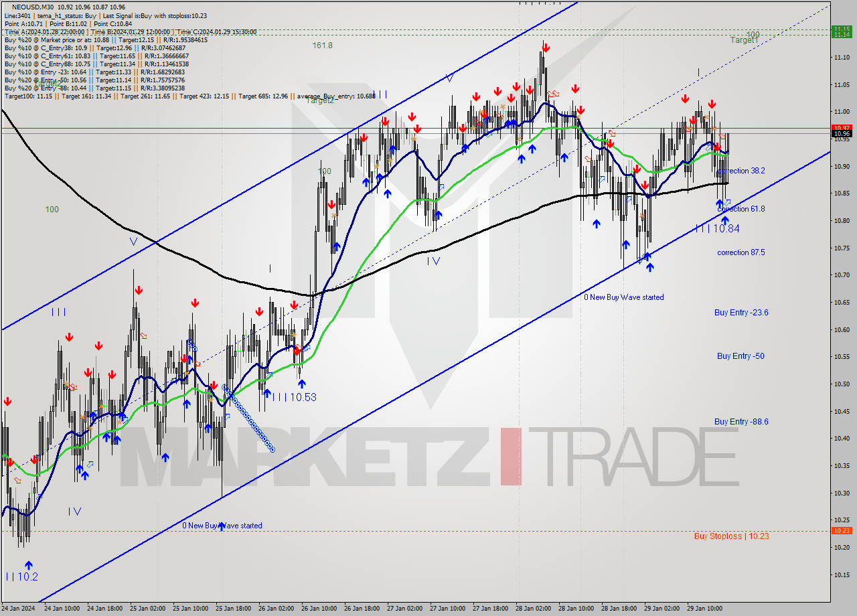Click '0 New Buy Wave started' near 28 Jan 18:00
Image resolution: width=857 pixels, height=616 pixels.
[x=624, y=297]
